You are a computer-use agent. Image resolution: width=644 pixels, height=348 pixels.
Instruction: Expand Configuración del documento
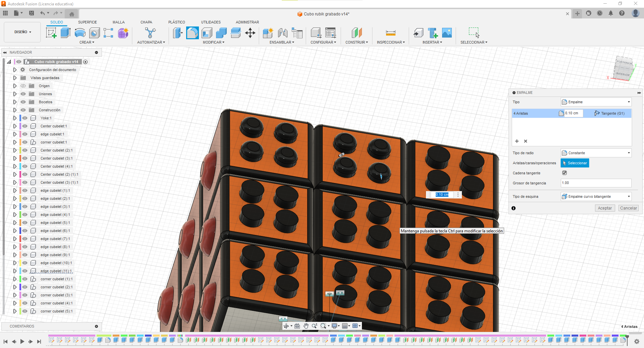click(15, 70)
